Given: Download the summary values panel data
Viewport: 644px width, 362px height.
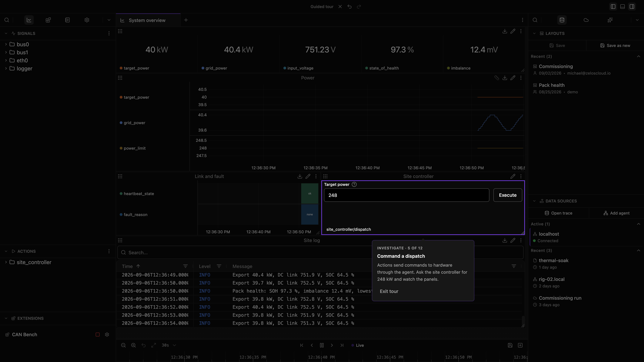Looking at the screenshot, I should tap(505, 31).
